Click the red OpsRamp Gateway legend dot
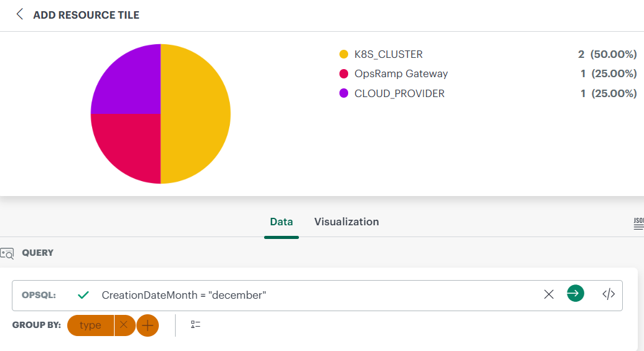The width and height of the screenshot is (644, 351). pos(344,74)
